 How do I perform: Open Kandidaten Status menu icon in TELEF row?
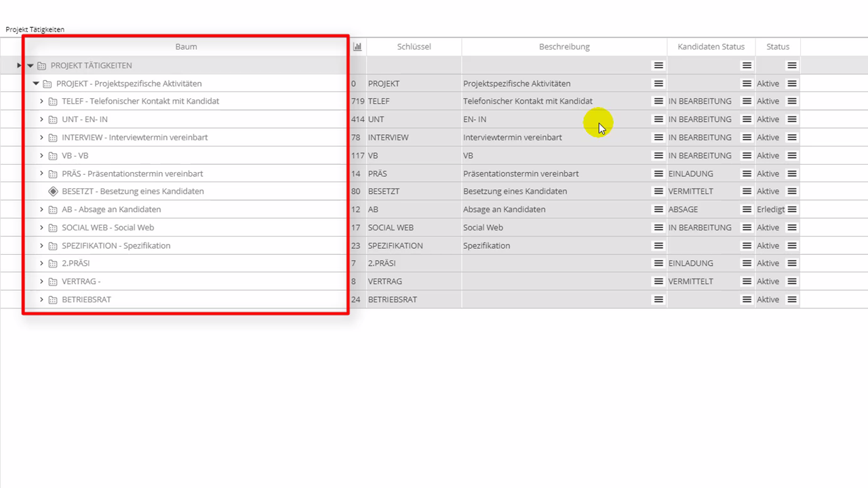point(747,101)
